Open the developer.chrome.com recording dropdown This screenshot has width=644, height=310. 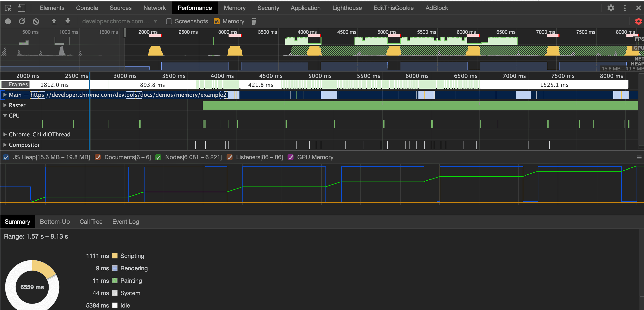[120, 22]
